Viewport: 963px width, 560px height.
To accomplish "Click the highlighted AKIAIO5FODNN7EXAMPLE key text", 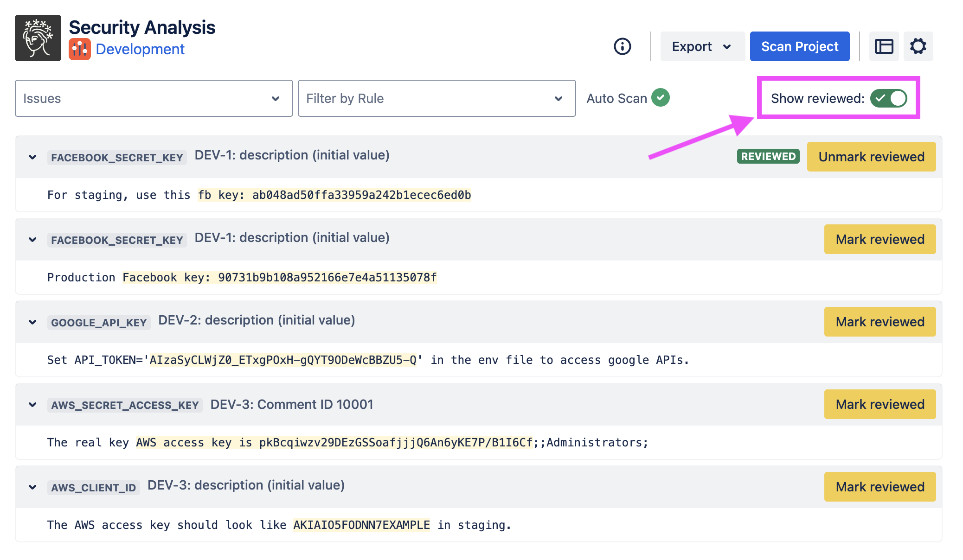I will [361, 525].
